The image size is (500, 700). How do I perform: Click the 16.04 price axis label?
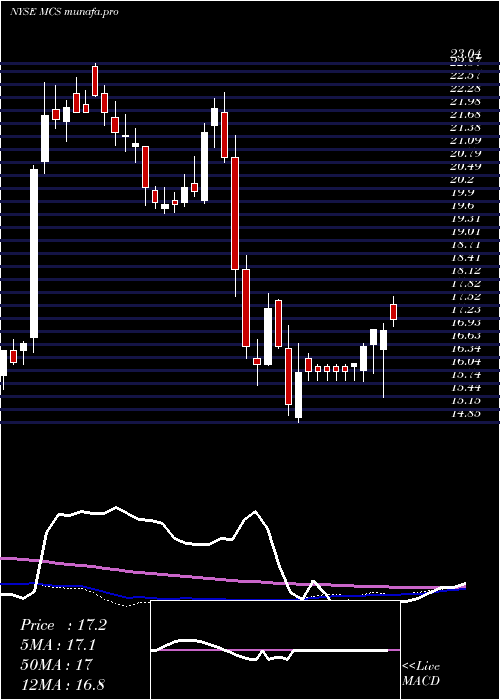click(466, 361)
